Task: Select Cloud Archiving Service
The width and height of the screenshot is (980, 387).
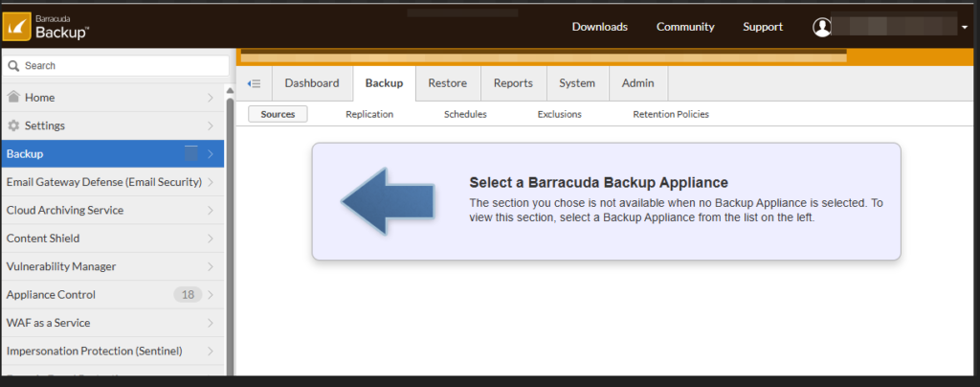Action: (x=113, y=210)
